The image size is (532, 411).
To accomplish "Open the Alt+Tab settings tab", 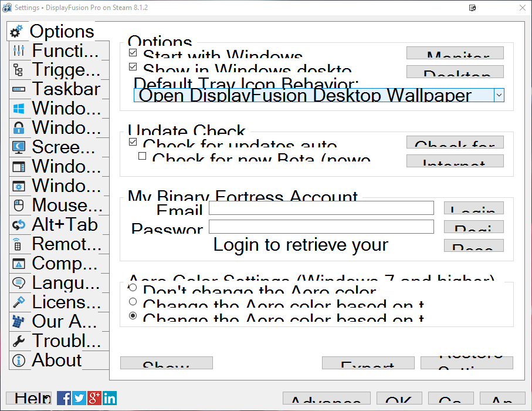I will [x=57, y=225].
